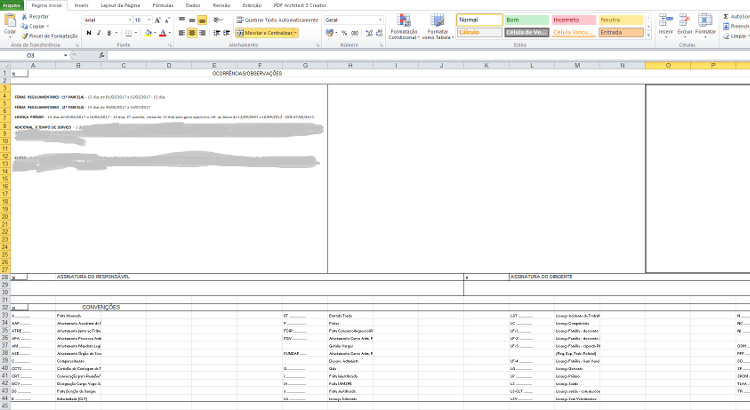Image resolution: width=750 pixels, height=410 pixels.
Task: Align text to middle of cell
Action: pyautogui.click(x=192, y=20)
